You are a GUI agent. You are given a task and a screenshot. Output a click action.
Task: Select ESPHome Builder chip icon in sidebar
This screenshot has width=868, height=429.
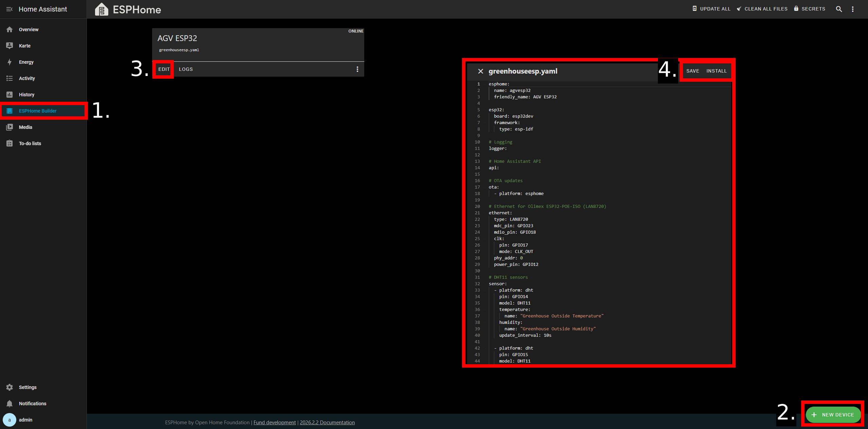(10, 111)
